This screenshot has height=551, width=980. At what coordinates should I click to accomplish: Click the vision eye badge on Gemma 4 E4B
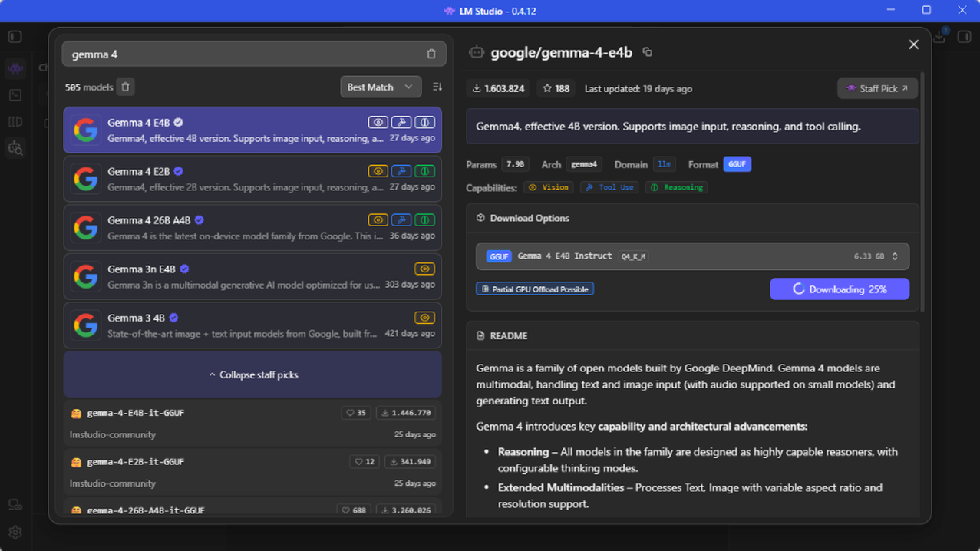click(x=378, y=123)
